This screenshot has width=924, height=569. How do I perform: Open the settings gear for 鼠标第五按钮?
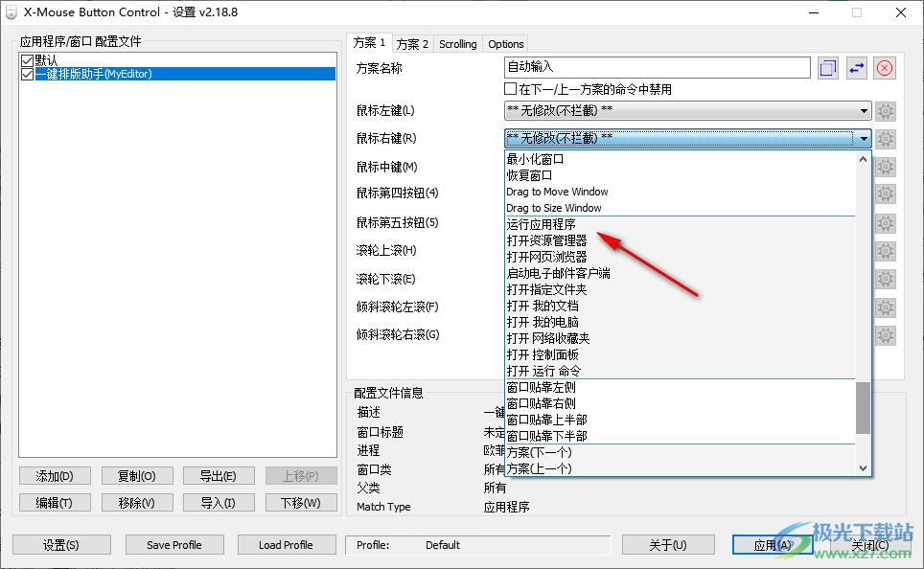tap(885, 223)
